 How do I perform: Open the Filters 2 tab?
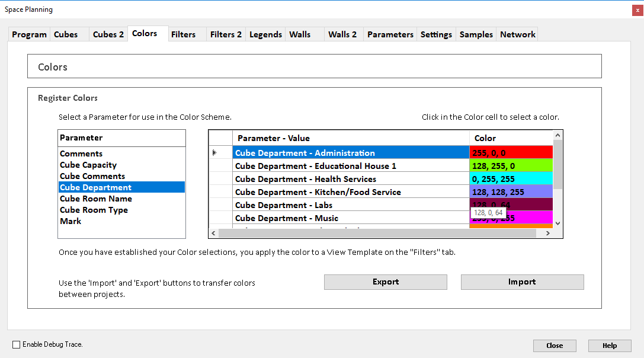(x=226, y=34)
